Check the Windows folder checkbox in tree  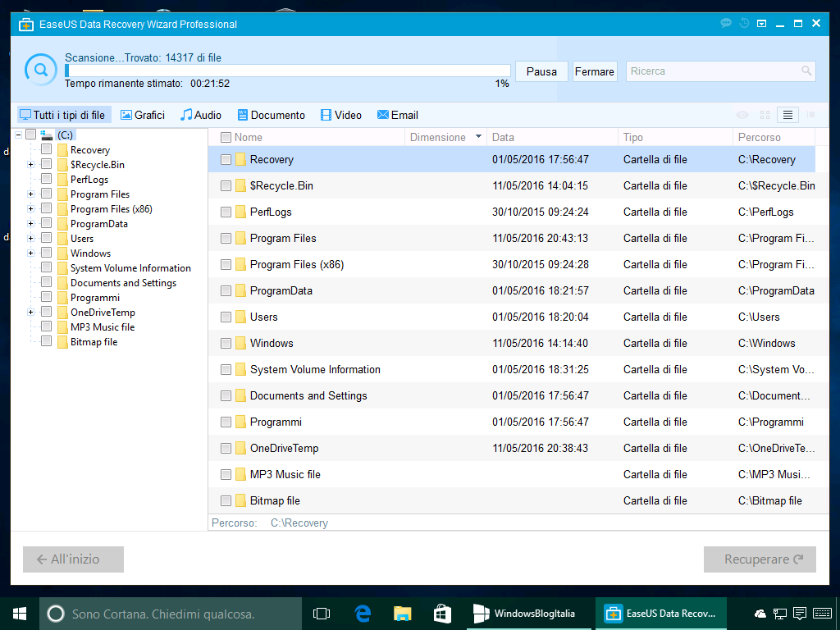[47, 253]
